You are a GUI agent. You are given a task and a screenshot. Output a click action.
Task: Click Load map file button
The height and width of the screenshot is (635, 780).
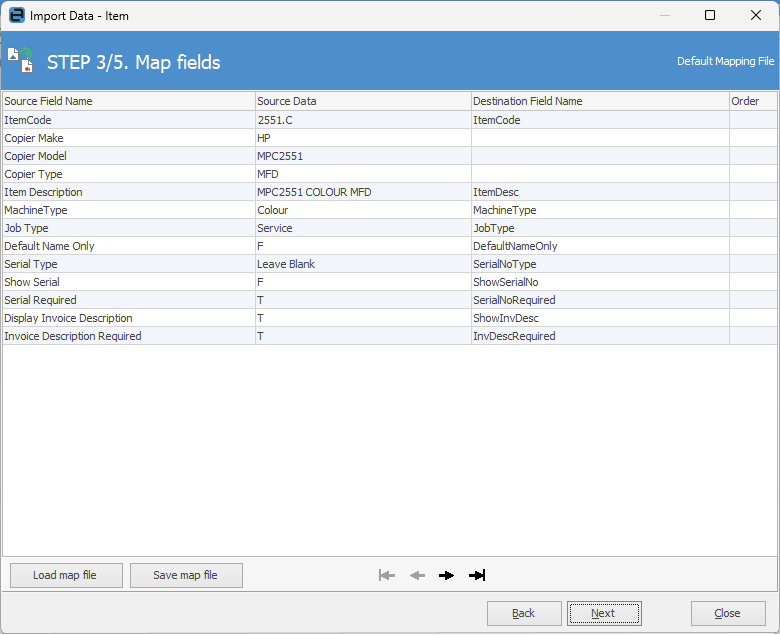[x=66, y=575]
